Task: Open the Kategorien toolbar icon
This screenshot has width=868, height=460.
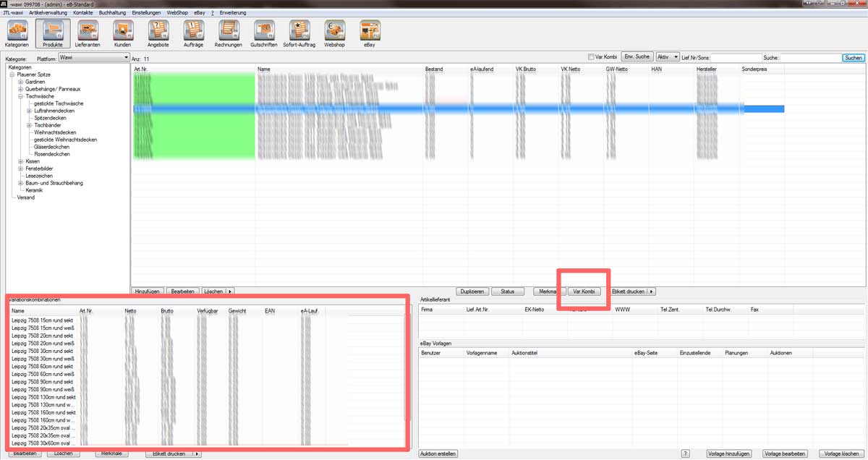Action: pyautogui.click(x=17, y=30)
